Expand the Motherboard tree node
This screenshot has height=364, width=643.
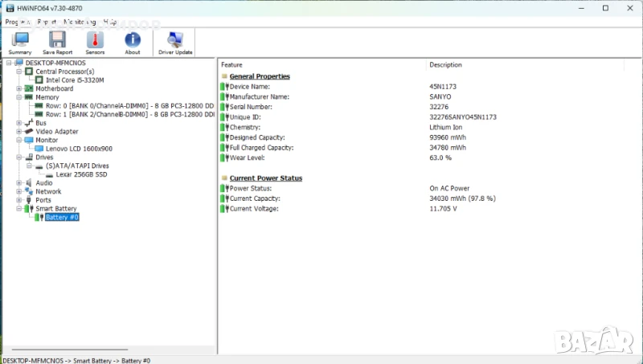[x=18, y=89]
